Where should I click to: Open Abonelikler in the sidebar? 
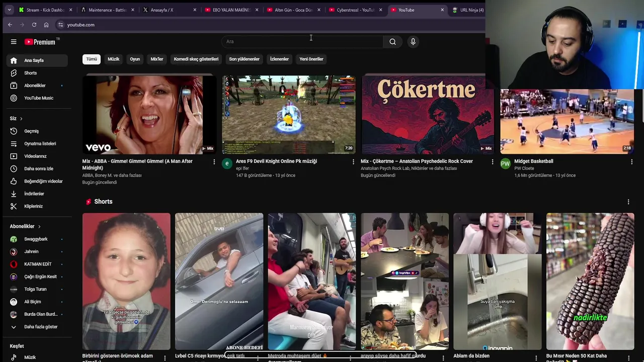[37, 85]
